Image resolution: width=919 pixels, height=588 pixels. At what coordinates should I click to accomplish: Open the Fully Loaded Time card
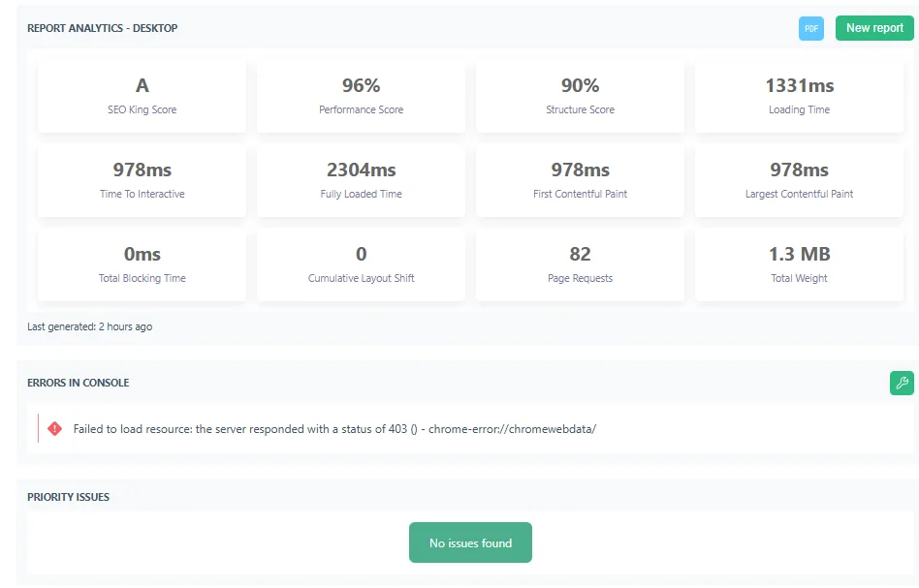[361, 180]
